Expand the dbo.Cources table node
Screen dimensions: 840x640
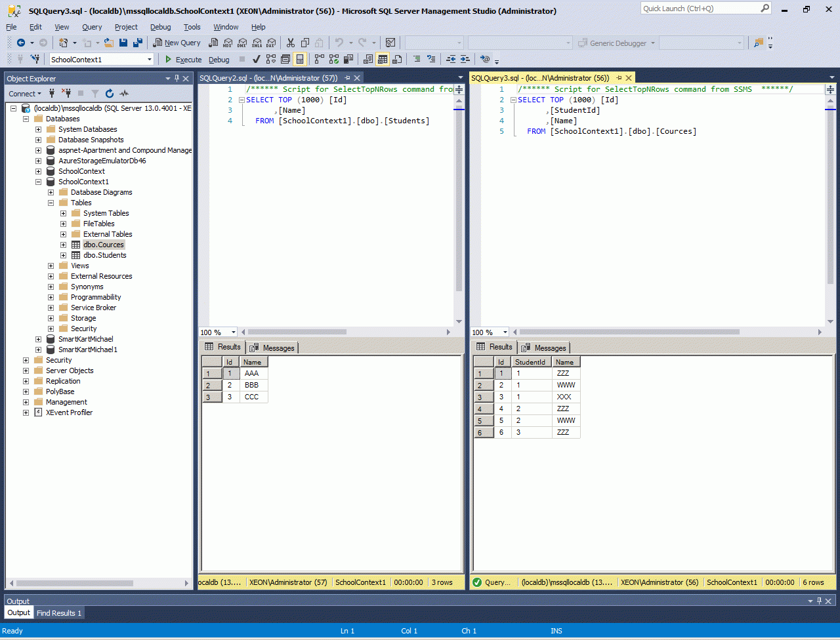(64, 245)
